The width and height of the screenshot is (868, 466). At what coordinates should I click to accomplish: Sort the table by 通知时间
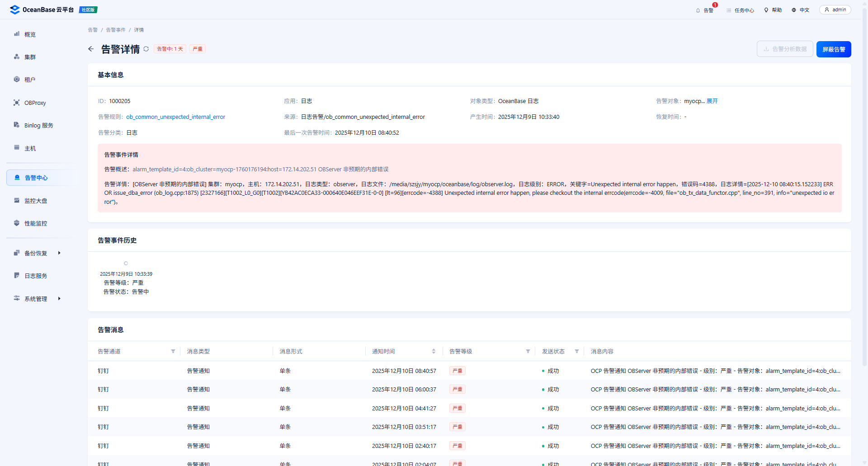pos(434,351)
